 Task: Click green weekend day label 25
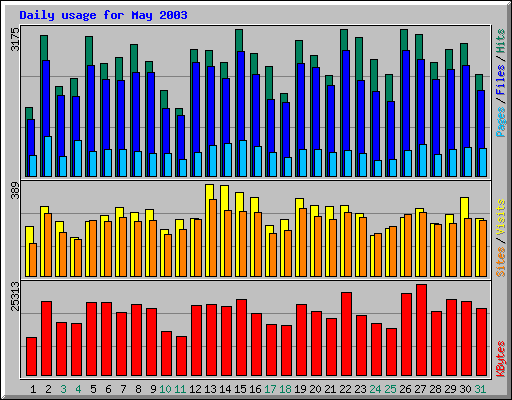390,389
